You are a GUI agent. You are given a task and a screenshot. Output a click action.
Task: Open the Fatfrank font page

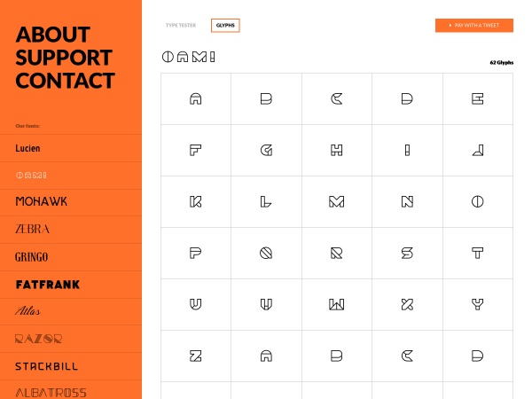point(48,285)
